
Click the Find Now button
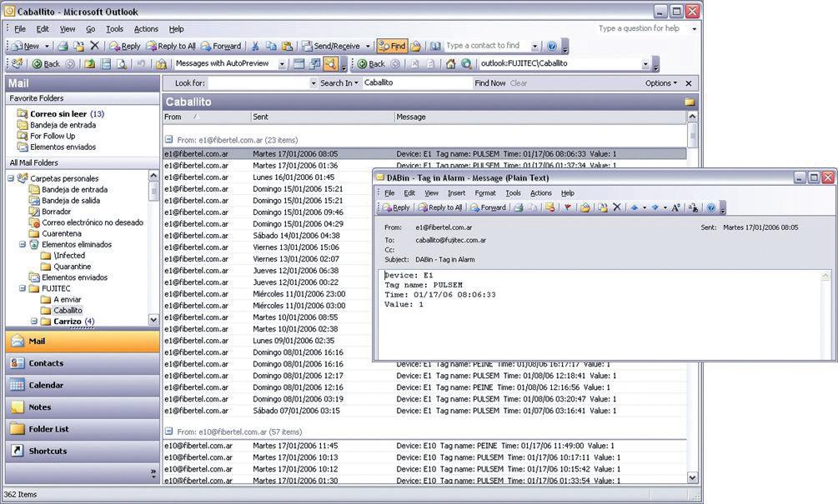point(489,83)
